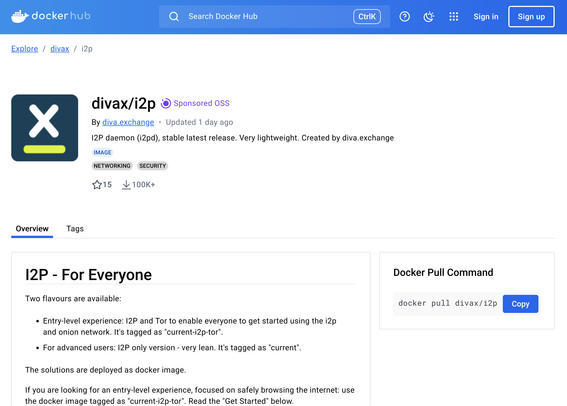Screen dimensions: 567x406
Task: Click Sign in
Action: point(486,17)
